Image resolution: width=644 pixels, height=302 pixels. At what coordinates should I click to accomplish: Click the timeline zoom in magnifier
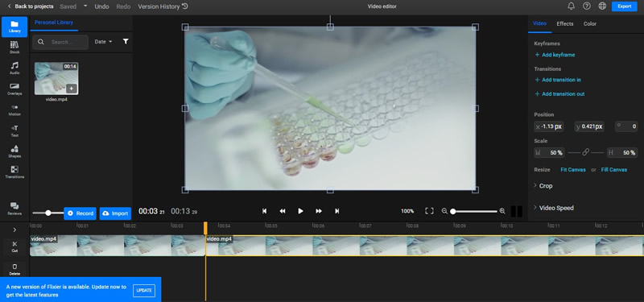pos(502,211)
